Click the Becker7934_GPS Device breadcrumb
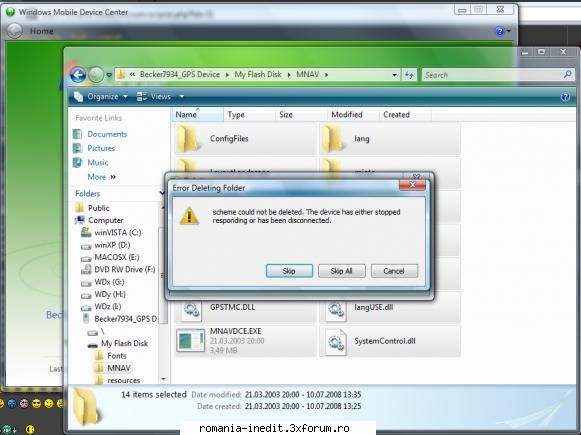The height and width of the screenshot is (435, 581). tap(180, 74)
